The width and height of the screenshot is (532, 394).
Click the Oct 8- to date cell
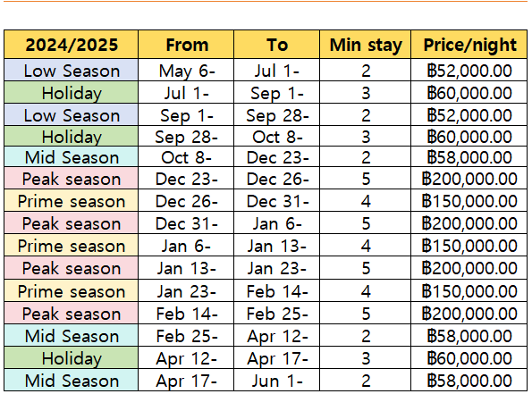276,137
